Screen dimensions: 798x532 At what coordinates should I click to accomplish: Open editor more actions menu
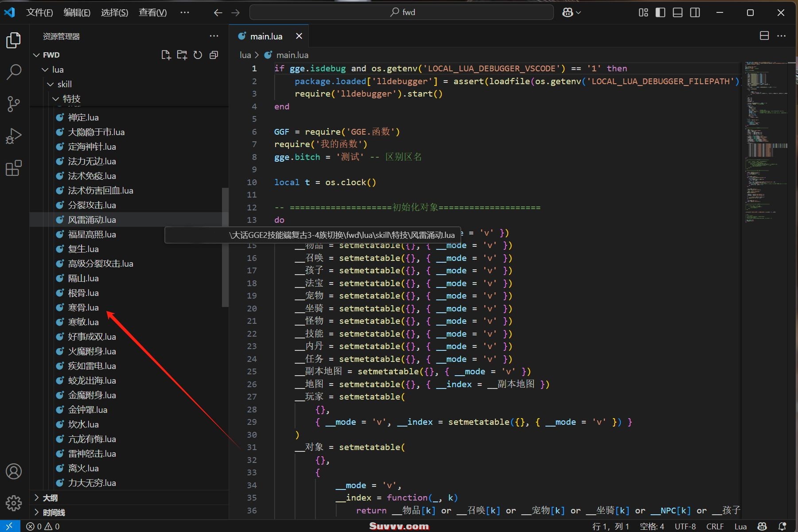(781, 36)
